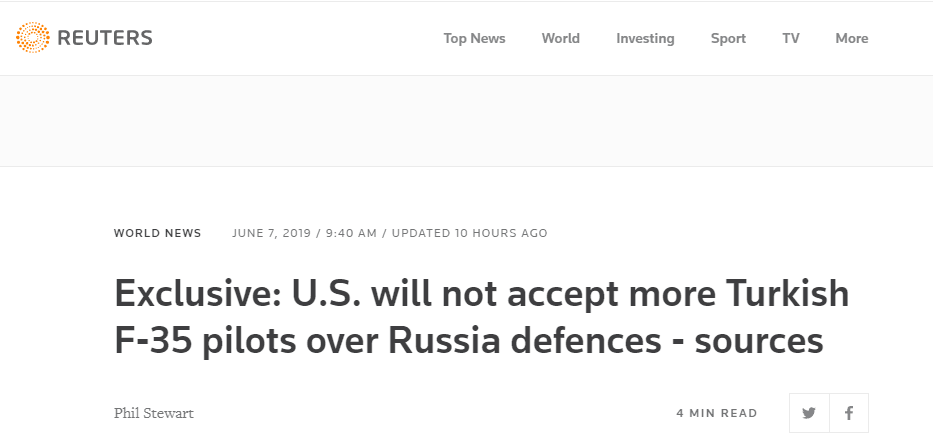933x440 pixels.
Task: Open the Investing section
Action: tap(645, 38)
